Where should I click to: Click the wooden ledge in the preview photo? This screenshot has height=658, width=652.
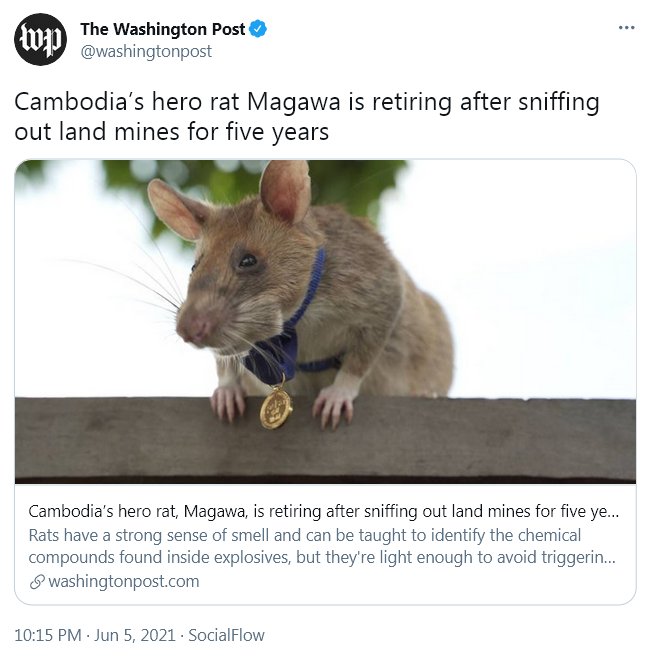(325, 441)
